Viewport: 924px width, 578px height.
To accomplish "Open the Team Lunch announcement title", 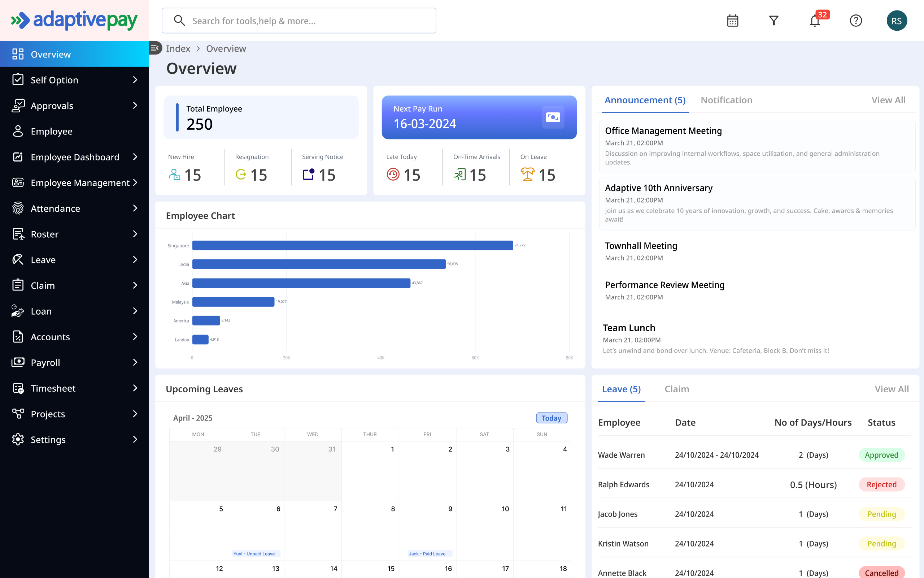I will click(629, 328).
